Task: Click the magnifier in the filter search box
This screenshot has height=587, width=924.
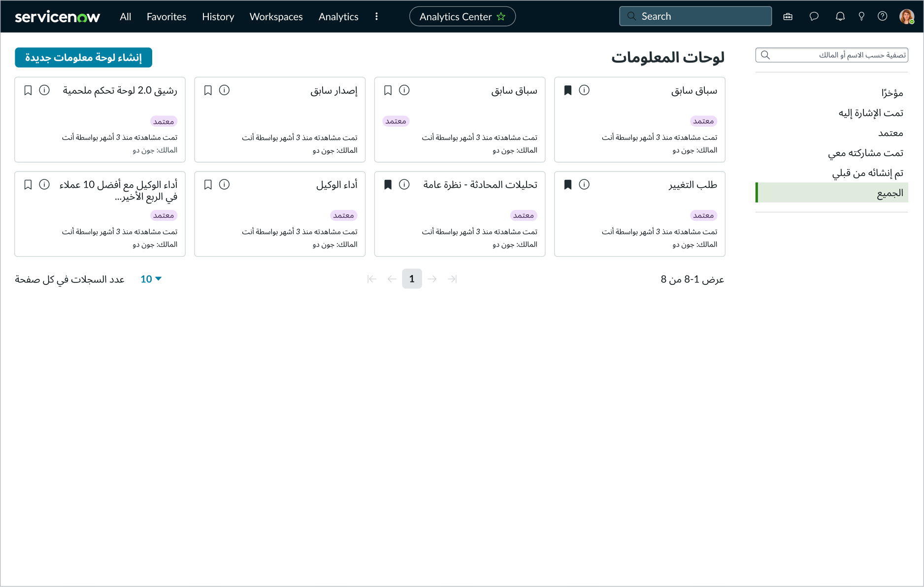Action: [765, 55]
